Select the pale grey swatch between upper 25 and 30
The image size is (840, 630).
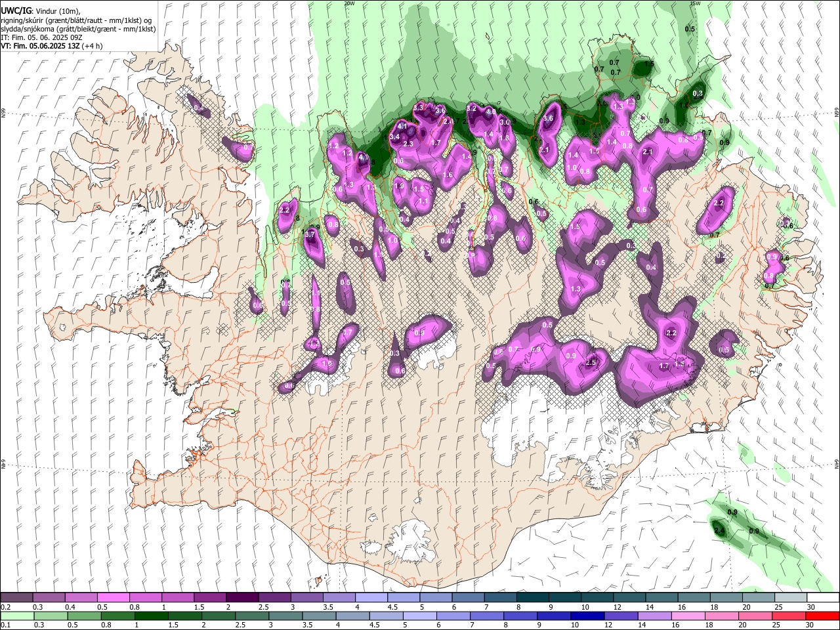[x=791, y=598]
